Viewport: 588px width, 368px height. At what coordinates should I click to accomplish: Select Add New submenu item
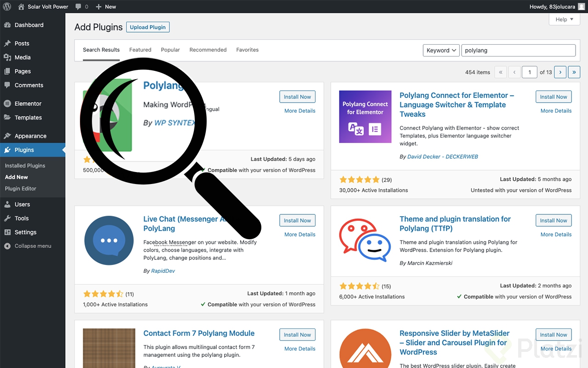(17, 177)
